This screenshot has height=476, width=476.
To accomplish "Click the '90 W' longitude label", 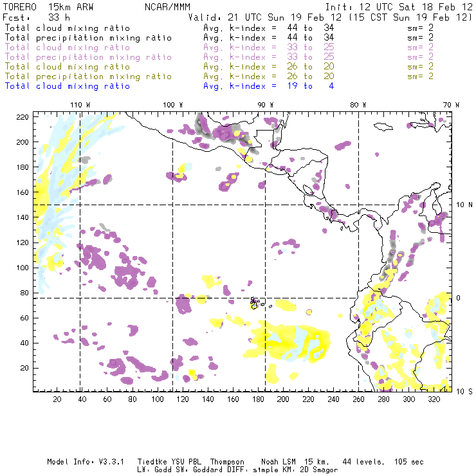I will click(265, 105).
